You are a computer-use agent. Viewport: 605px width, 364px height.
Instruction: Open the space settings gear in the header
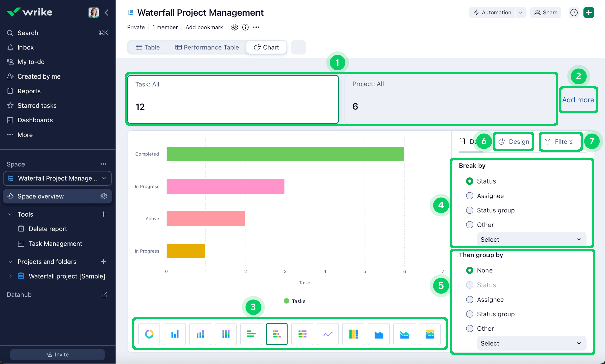point(235,27)
